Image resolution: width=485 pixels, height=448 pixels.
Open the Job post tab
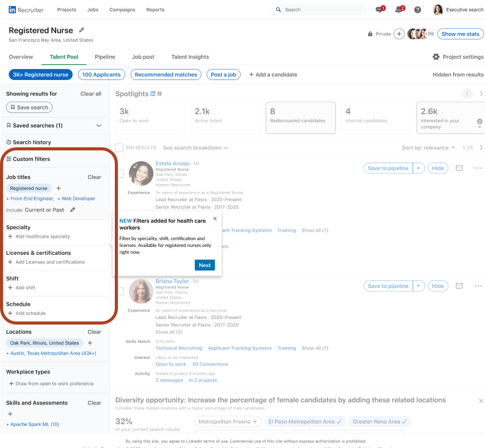pos(143,57)
